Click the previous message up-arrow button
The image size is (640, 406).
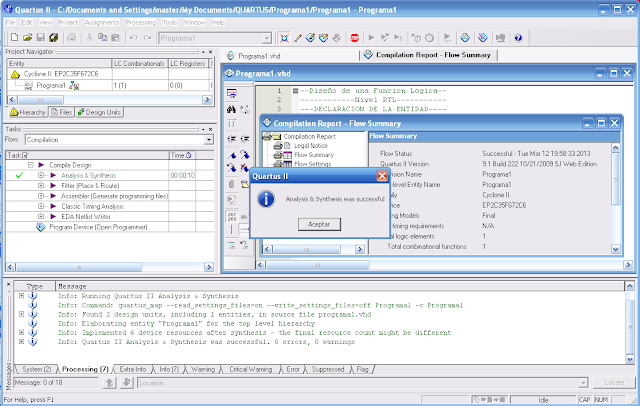tap(109, 383)
